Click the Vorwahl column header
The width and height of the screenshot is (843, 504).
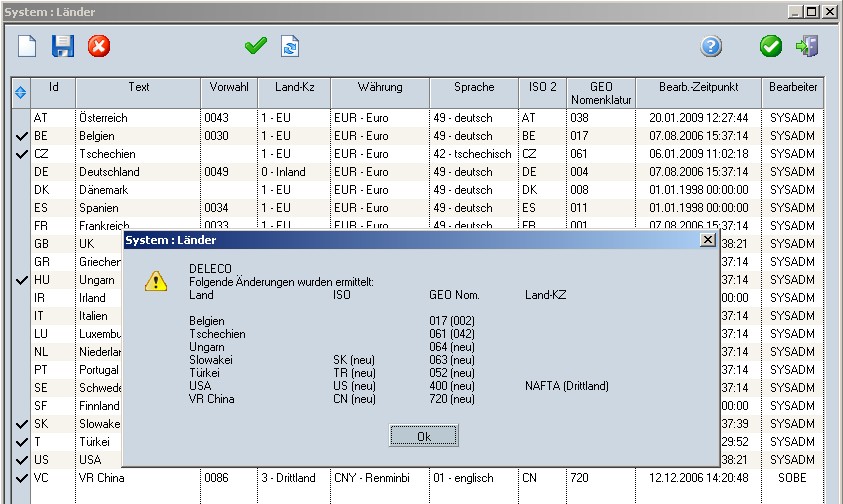pyautogui.click(x=229, y=88)
